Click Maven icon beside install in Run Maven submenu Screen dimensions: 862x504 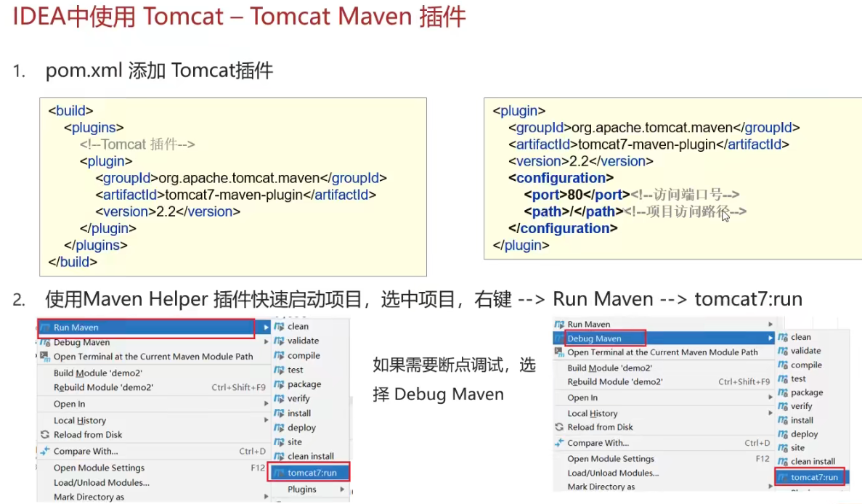280,413
